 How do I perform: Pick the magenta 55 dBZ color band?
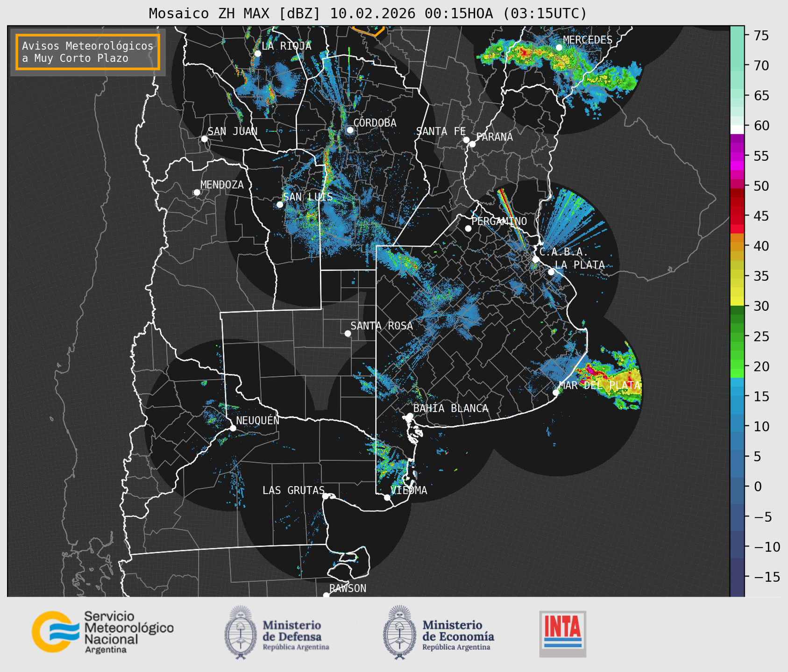(737, 156)
